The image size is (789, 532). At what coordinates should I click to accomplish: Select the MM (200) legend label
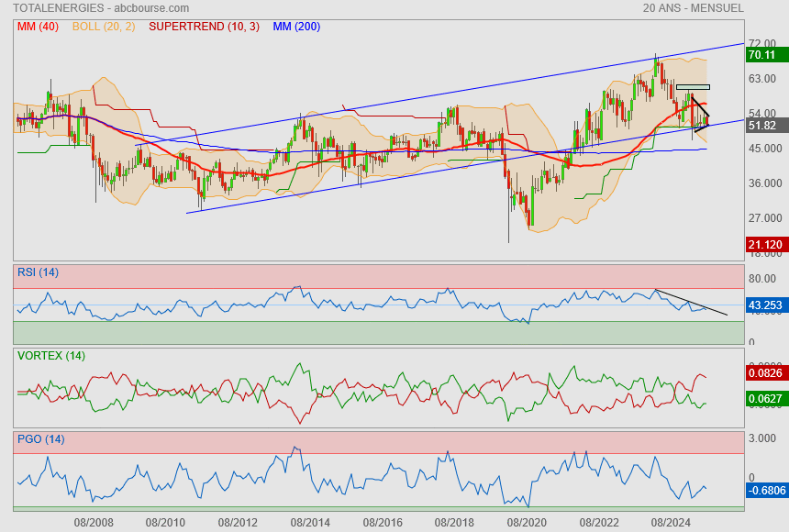pyautogui.click(x=296, y=27)
